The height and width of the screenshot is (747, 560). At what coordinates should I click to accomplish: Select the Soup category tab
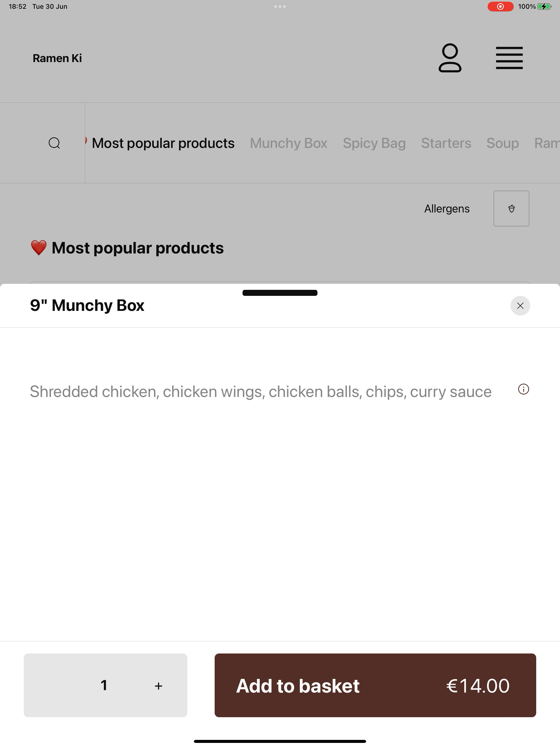coord(503,143)
